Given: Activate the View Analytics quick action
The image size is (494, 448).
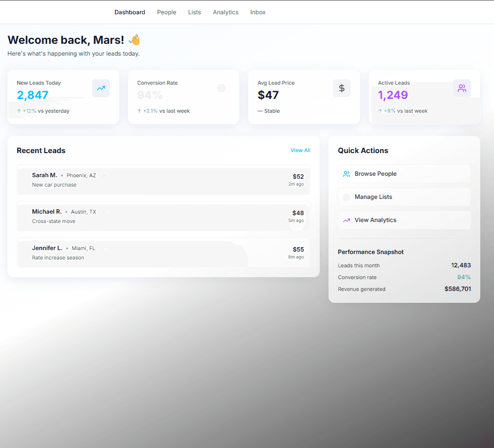Looking at the screenshot, I should click(x=404, y=220).
